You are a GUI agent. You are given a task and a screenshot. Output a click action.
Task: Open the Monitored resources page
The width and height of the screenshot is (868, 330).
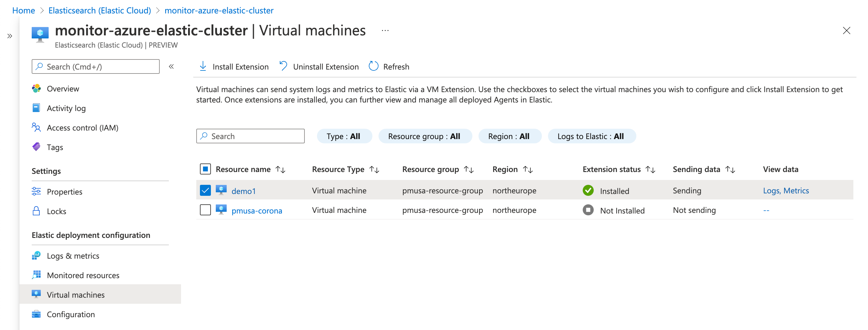click(83, 275)
